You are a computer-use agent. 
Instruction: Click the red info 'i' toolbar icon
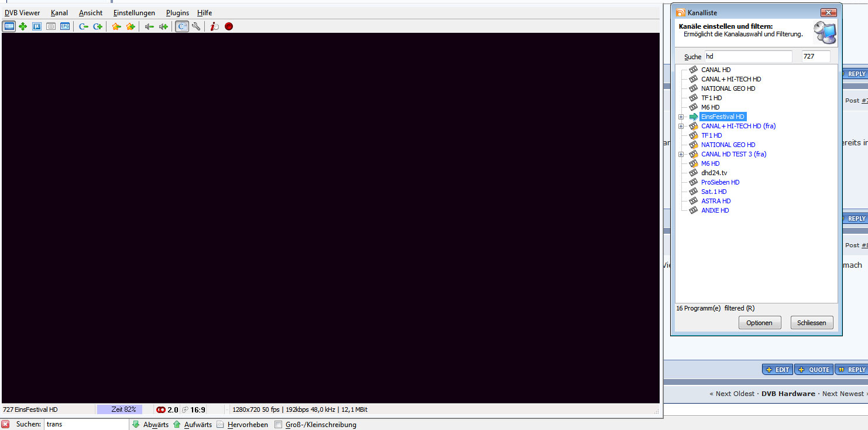(215, 26)
